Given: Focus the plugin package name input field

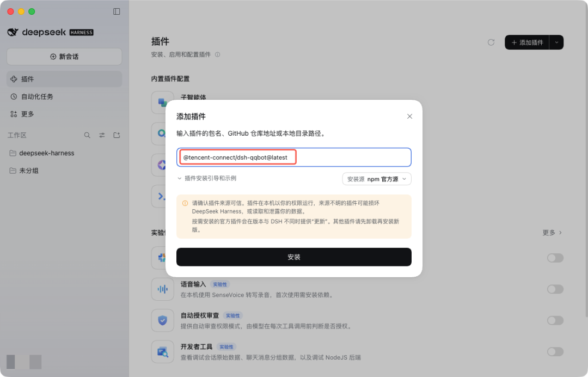Looking at the screenshot, I should click(x=294, y=157).
